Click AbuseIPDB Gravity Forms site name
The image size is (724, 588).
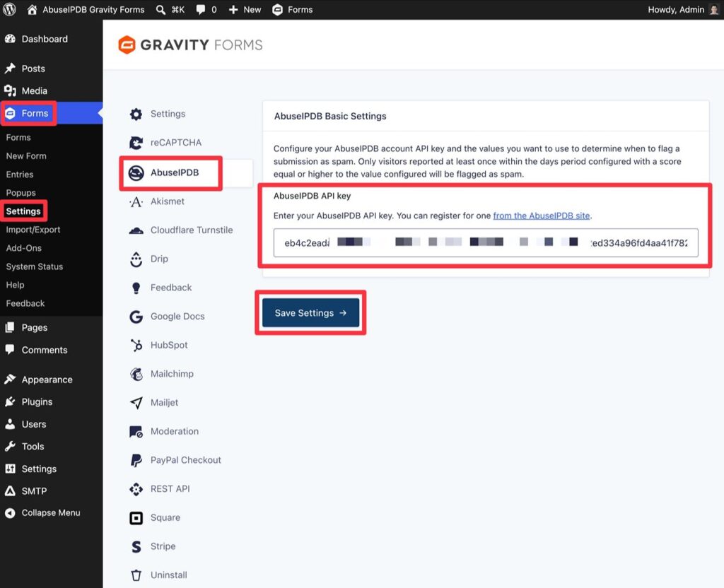click(x=93, y=10)
